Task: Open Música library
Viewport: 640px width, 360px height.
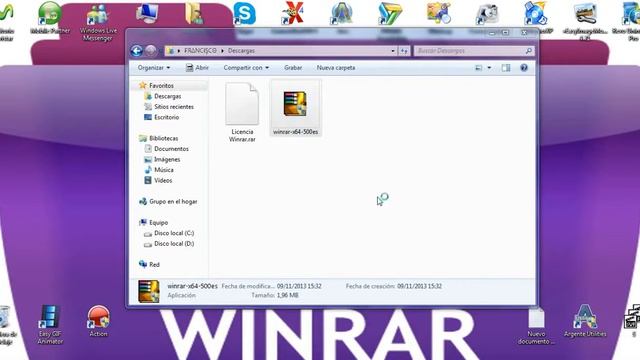Action: pyautogui.click(x=163, y=170)
